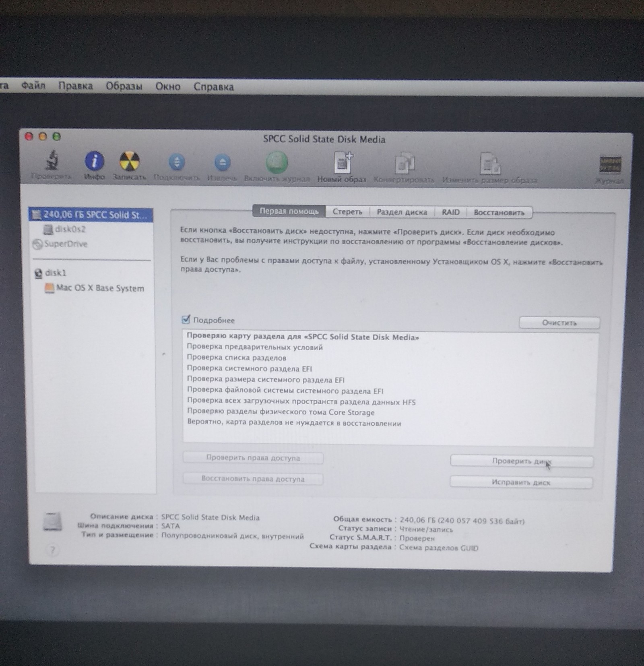Click the Verify (Проверить) microscope toolbar icon
This screenshot has height=666, width=644.
point(52,161)
